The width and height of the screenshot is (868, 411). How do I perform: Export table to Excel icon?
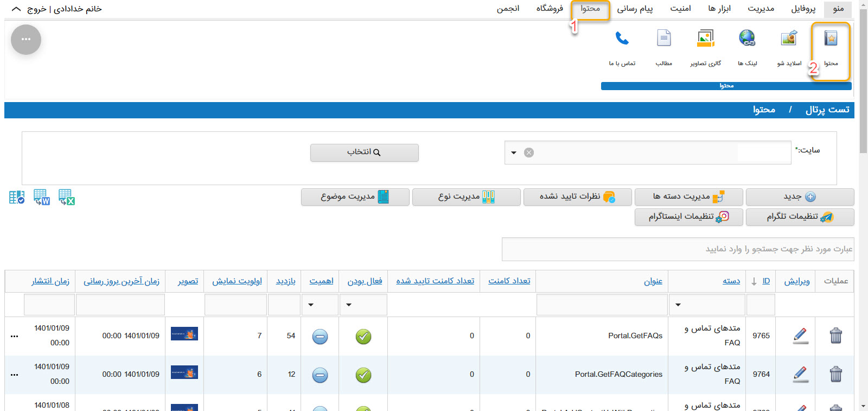point(67,197)
